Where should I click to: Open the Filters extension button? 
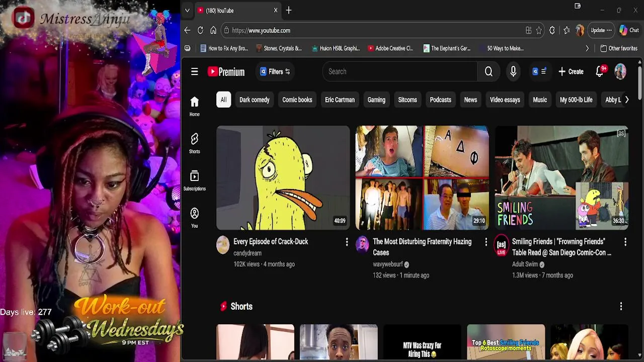click(x=275, y=71)
